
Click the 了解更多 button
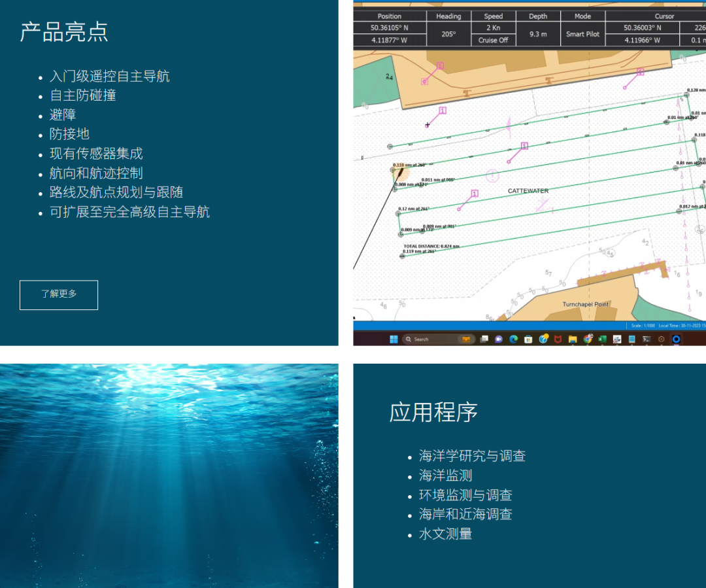pos(59,295)
